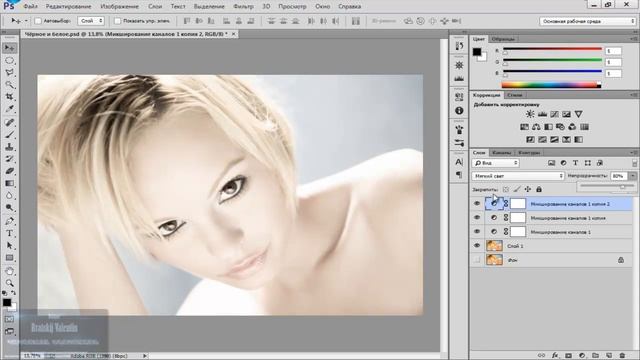The width and height of the screenshot is (640, 360).
Task: Select the Brush tool
Action: tap(9, 134)
